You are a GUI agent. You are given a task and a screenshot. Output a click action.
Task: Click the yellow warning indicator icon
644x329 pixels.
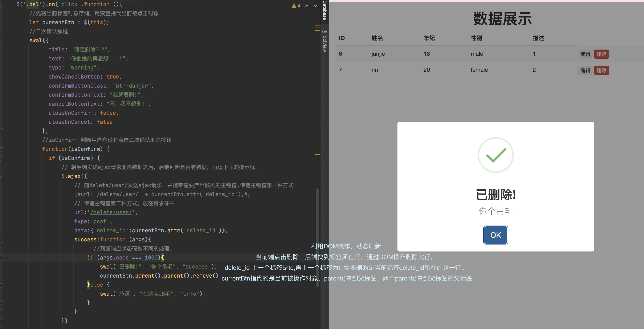(294, 6)
